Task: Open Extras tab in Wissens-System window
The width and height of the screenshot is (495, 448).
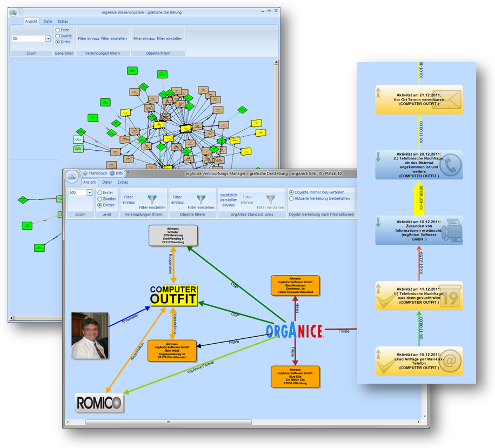Action: (x=63, y=21)
